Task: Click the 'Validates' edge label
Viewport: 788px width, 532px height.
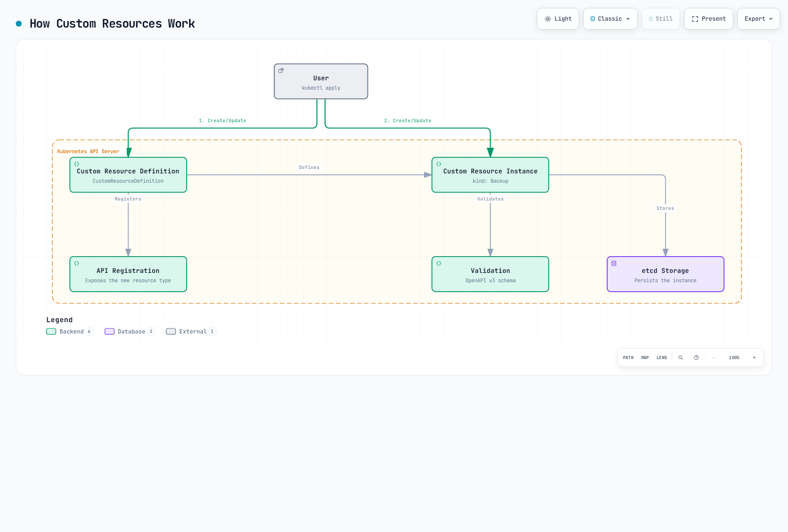Action: (x=491, y=199)
